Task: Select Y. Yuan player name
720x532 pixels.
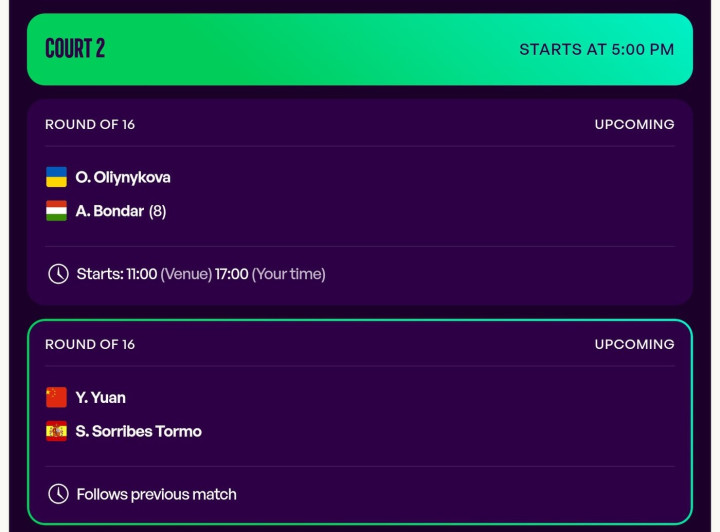Action: tap(101, 397)
